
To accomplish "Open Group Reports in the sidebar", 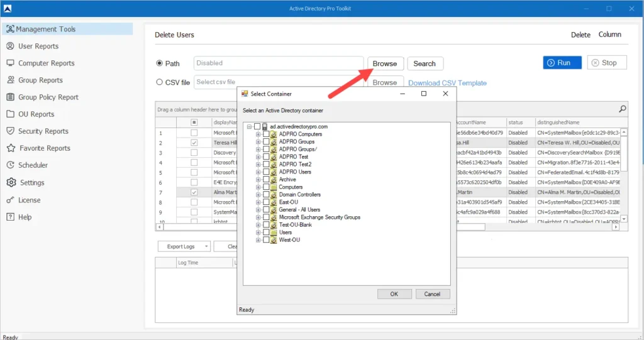I will pyautogui.click(x=40, y=80).
